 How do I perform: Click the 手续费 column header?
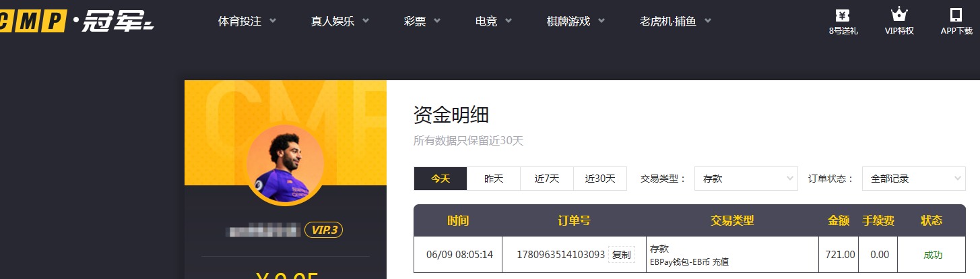878,220
